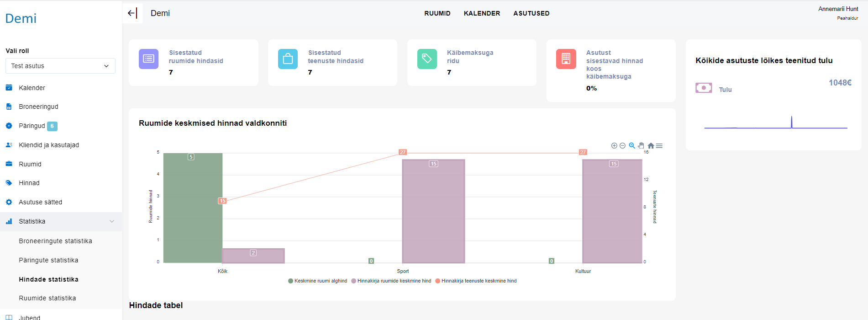Open the KALENDER top navigation item
Image resolution: width=868 pixels, height=320 pixels.
tap(482, 13)
